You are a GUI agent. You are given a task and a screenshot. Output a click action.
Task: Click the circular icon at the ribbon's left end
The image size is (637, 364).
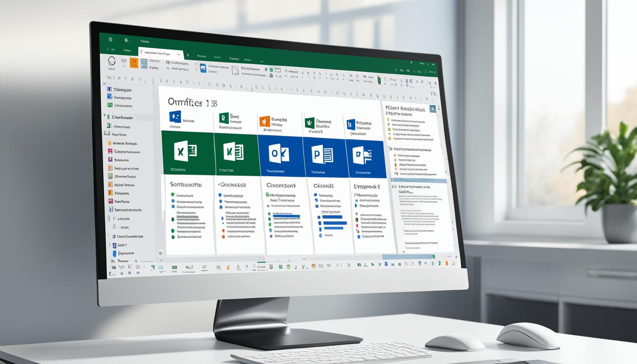click(x=112, y=61)
